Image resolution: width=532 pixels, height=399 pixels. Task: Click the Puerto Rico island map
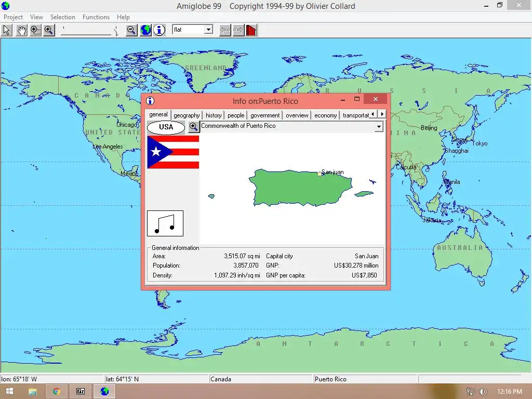tap(300, 188)
